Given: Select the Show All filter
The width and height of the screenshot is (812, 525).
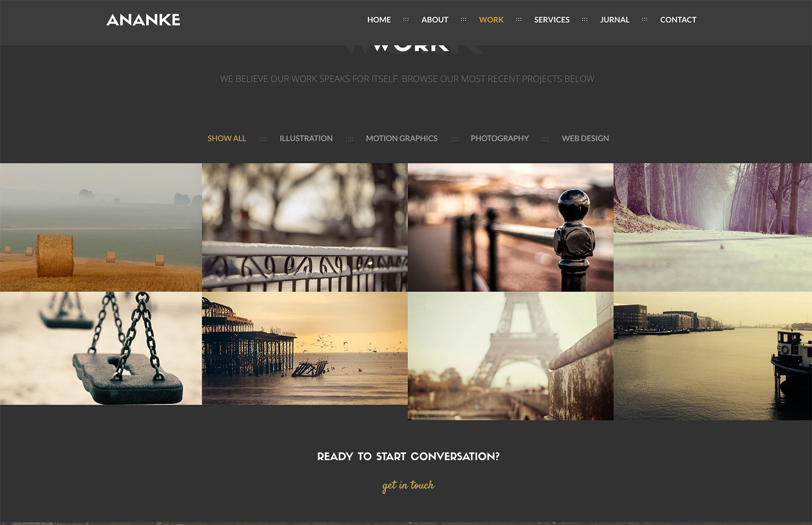Looking at the screenshot, I should (226, 138).
